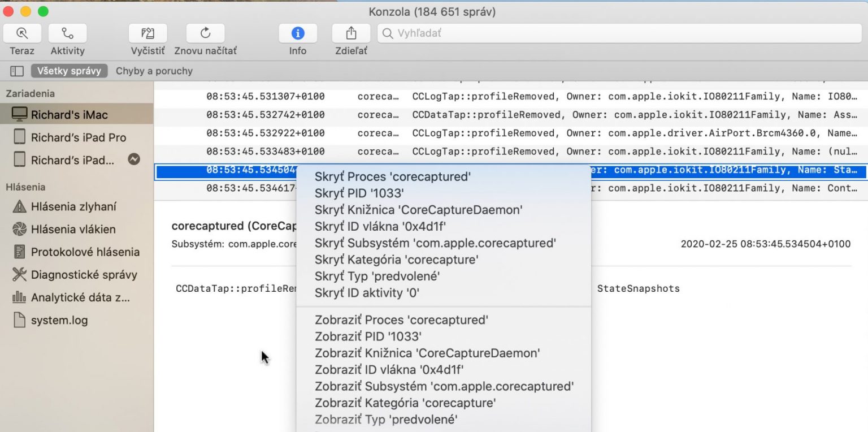868x432 pixels.
Task: Choose Skryť Kategória 'corecapture'
Action: coord(444,260)
